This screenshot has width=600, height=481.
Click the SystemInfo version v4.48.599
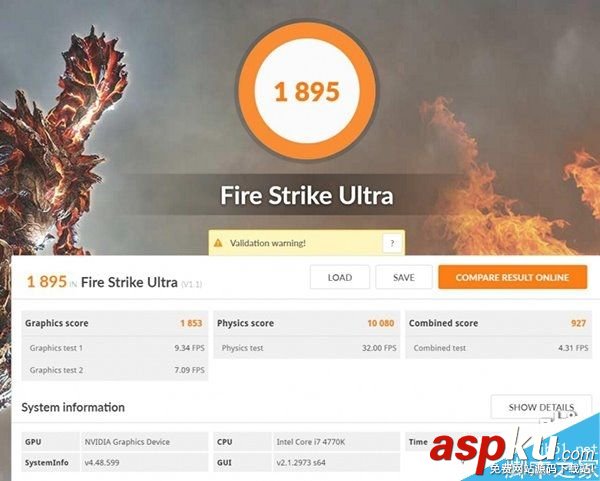[x=102, y=463]
